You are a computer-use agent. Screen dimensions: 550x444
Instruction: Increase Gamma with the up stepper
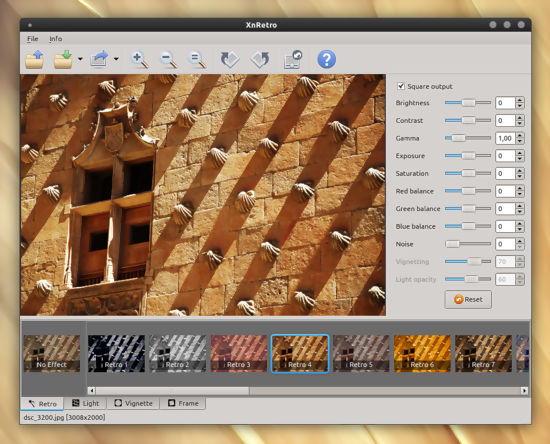click(520, 135)
